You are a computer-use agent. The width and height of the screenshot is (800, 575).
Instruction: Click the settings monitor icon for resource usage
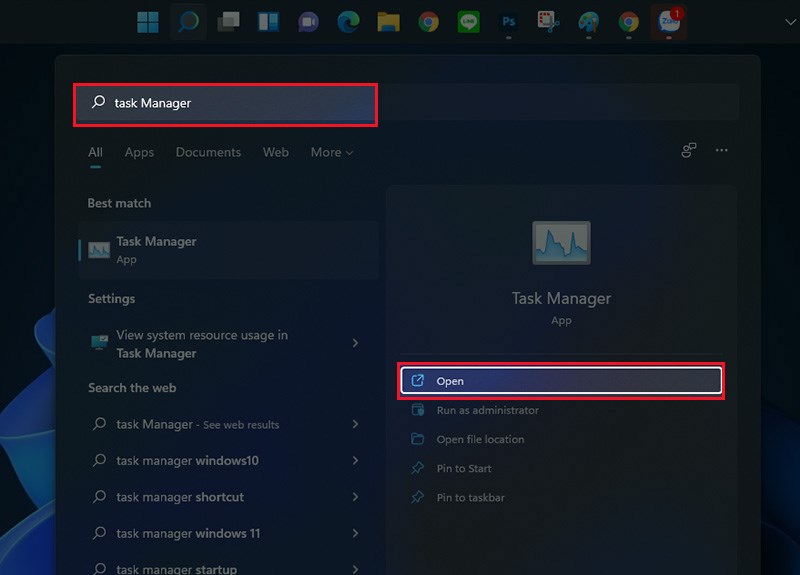click(x=99, y=342)
